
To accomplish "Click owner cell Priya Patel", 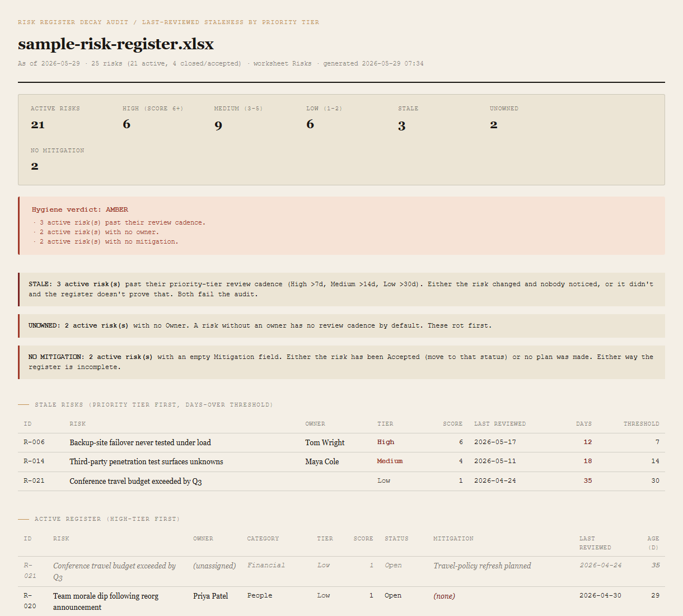I will [x=210, y=596].
